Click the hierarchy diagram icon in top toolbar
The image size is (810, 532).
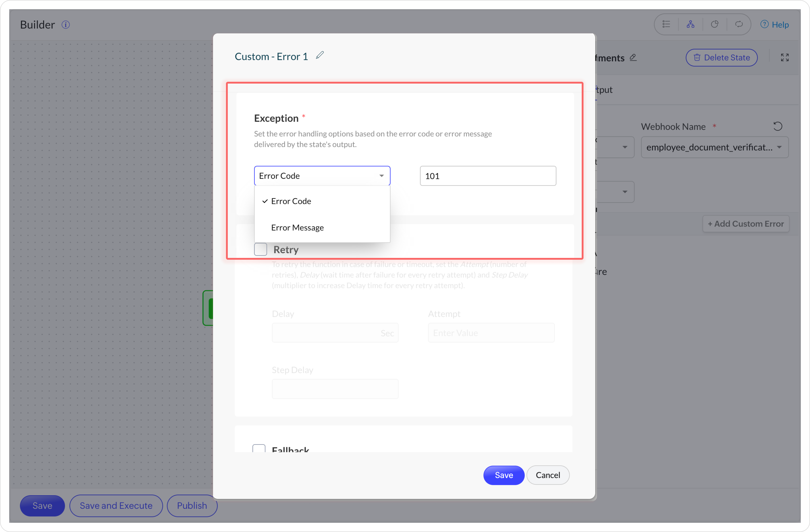pos(690,24)
